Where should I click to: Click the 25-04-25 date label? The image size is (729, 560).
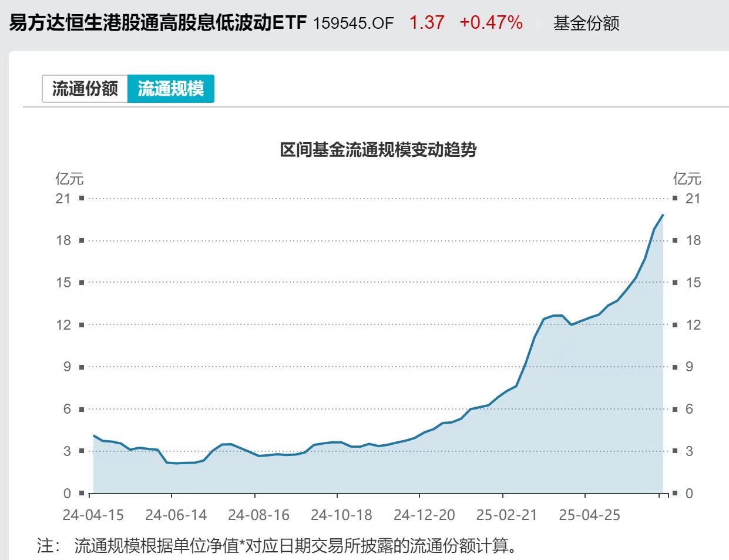click(x=590, y=515)
